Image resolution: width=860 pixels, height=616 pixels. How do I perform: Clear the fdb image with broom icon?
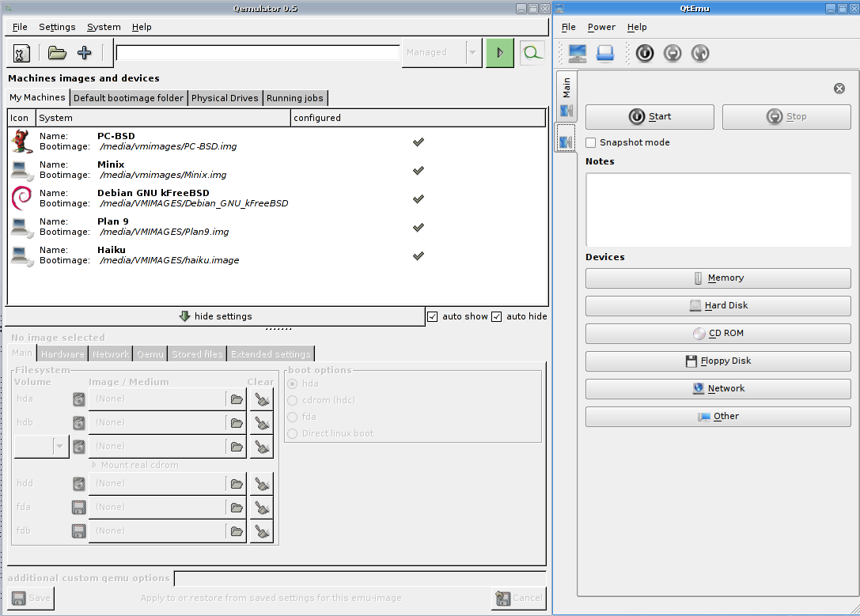tap(262, 531)
